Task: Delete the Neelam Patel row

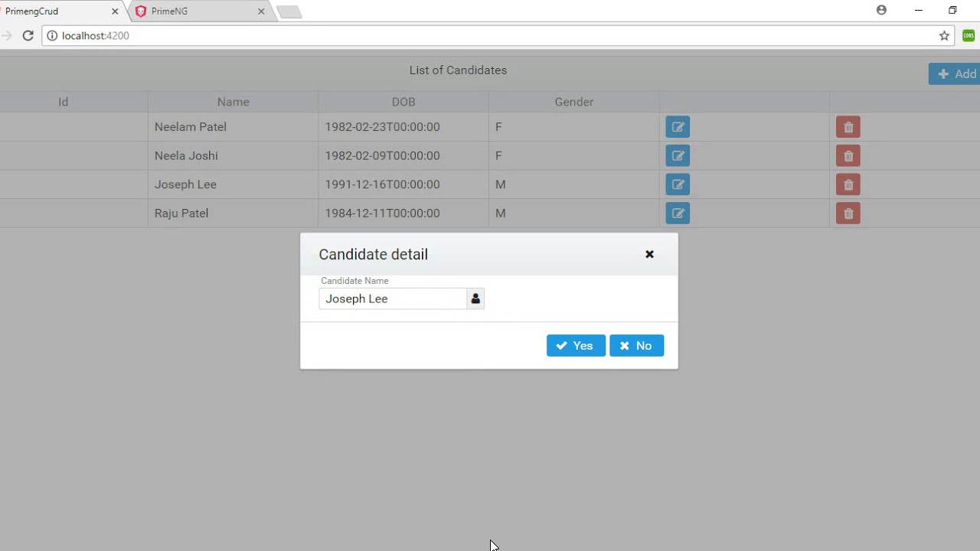Action: pos(848,127)
